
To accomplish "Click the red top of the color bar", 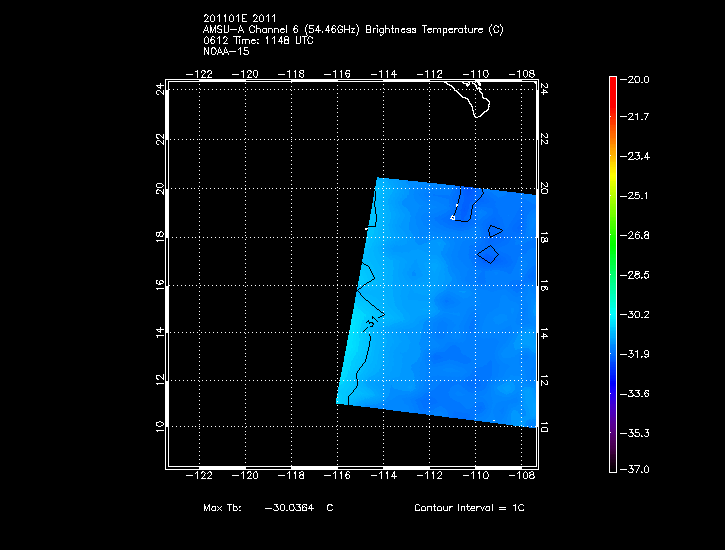I will pos(612,83).
